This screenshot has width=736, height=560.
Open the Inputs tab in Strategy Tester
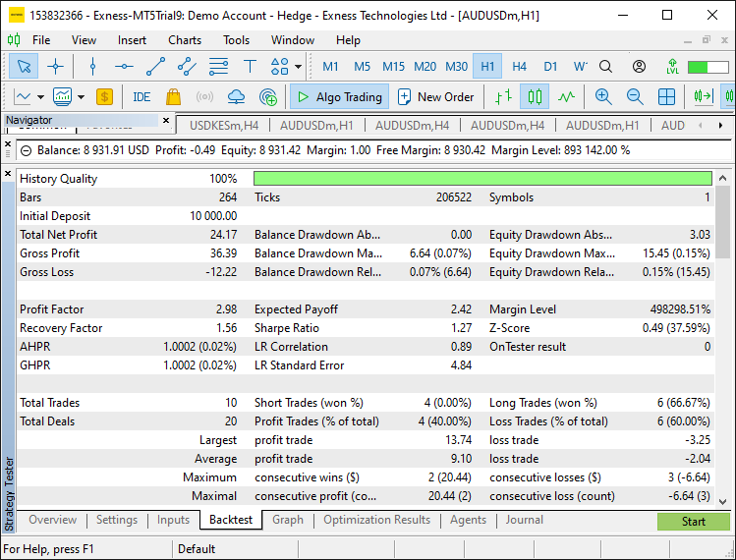(x=173, y=520)
